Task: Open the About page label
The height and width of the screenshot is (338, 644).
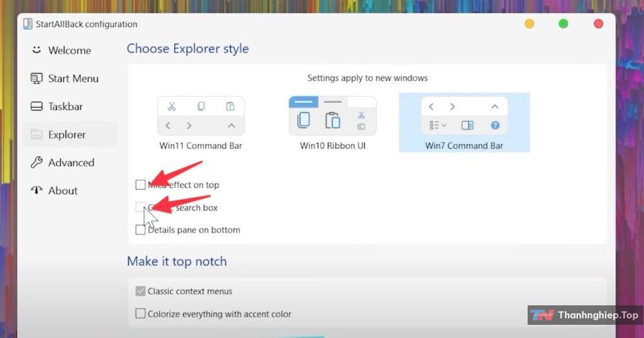Action: point(63,190)
